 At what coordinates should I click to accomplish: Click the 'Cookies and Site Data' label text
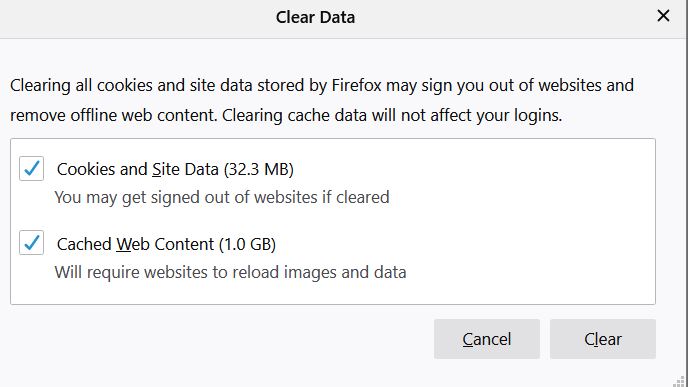coord(138,169)
